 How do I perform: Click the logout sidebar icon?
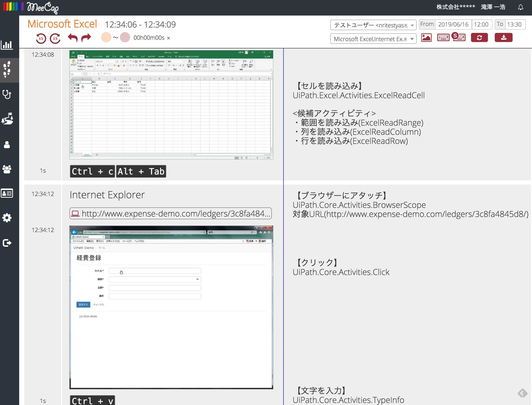(x=7, y=243)
